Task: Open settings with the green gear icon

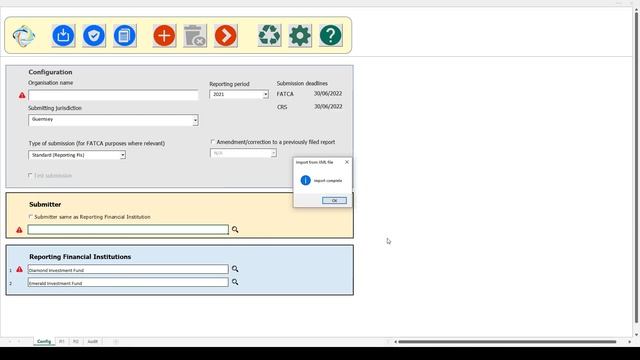Action: [x=300, y=36]
